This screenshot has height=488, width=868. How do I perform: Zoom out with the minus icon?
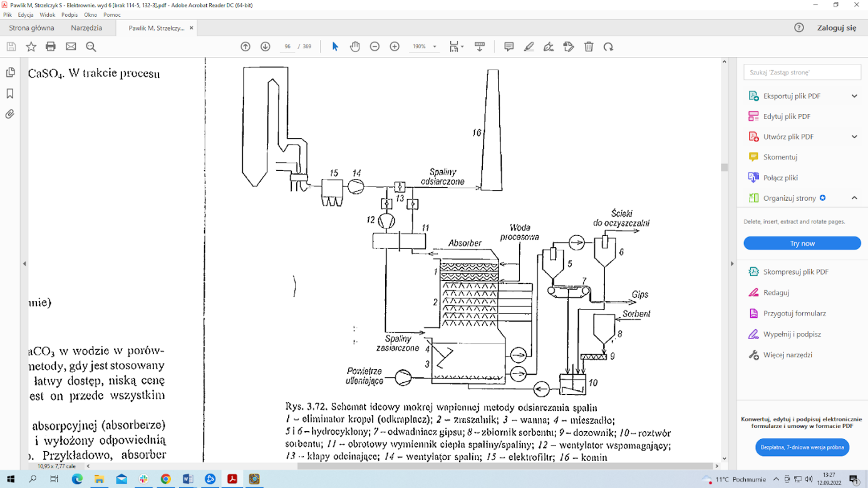tap(374, 46)
